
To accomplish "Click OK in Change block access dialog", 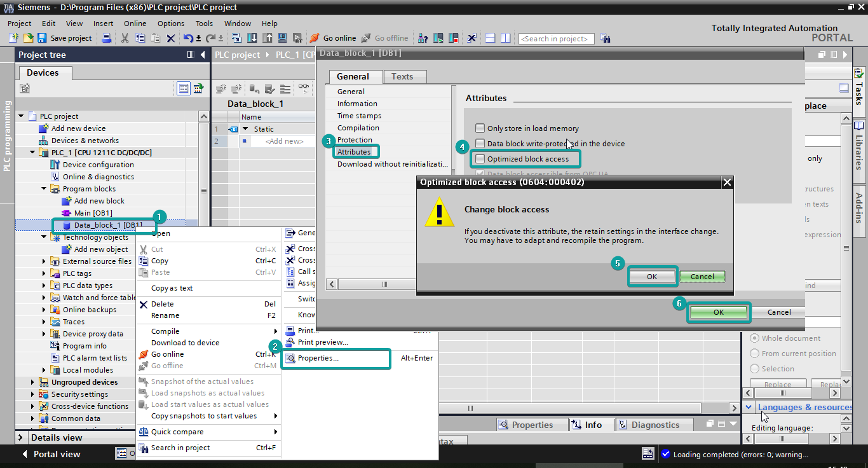I will (652, 277).
